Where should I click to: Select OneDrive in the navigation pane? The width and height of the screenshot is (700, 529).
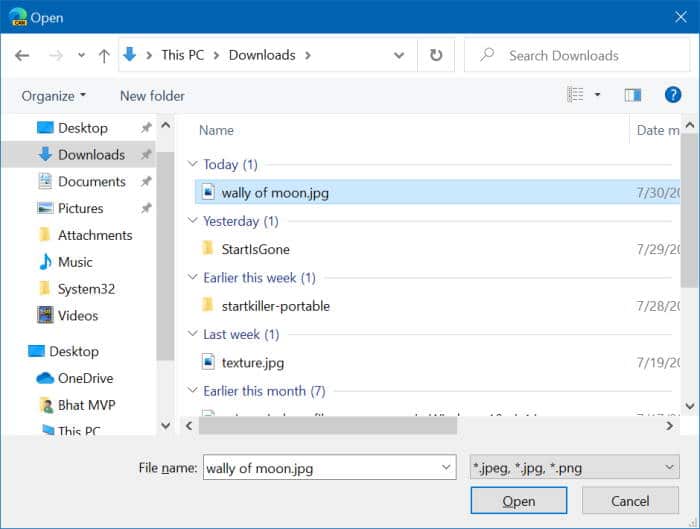85,378
